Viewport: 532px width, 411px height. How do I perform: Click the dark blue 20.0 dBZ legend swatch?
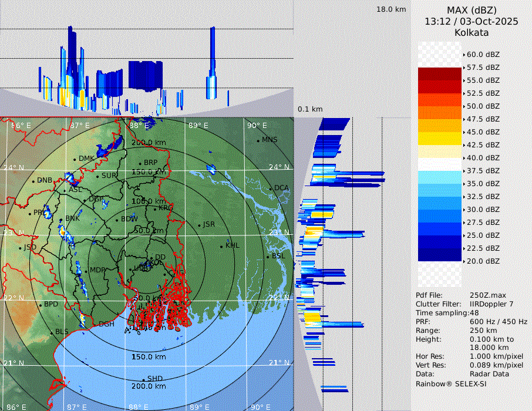(x=440, y=255)
